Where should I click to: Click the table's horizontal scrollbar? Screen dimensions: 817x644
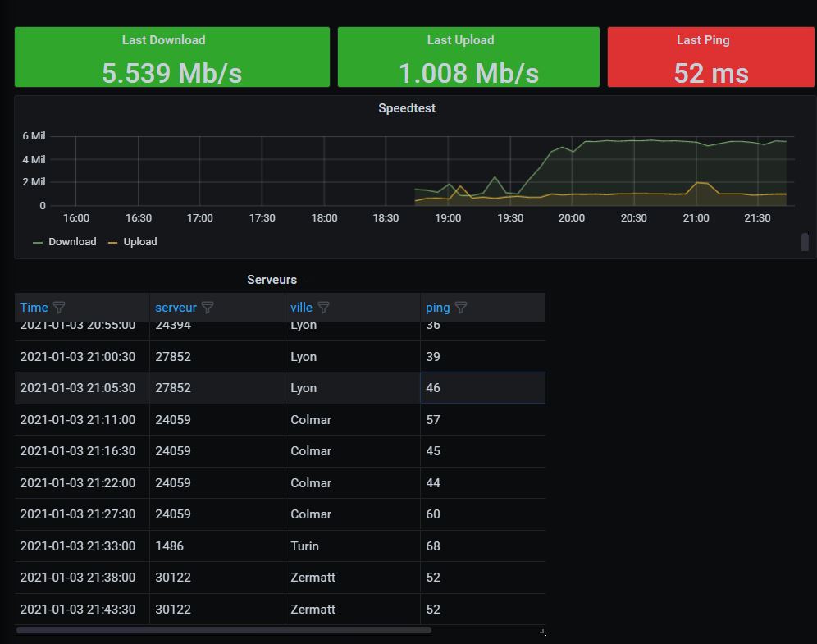point(223,630)
